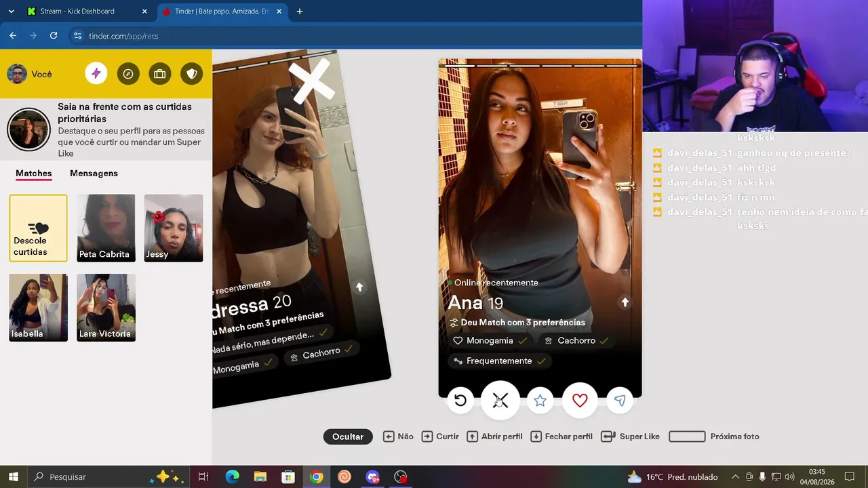Click the chat message "ganhou oq de presente?"

pos(793,153)
